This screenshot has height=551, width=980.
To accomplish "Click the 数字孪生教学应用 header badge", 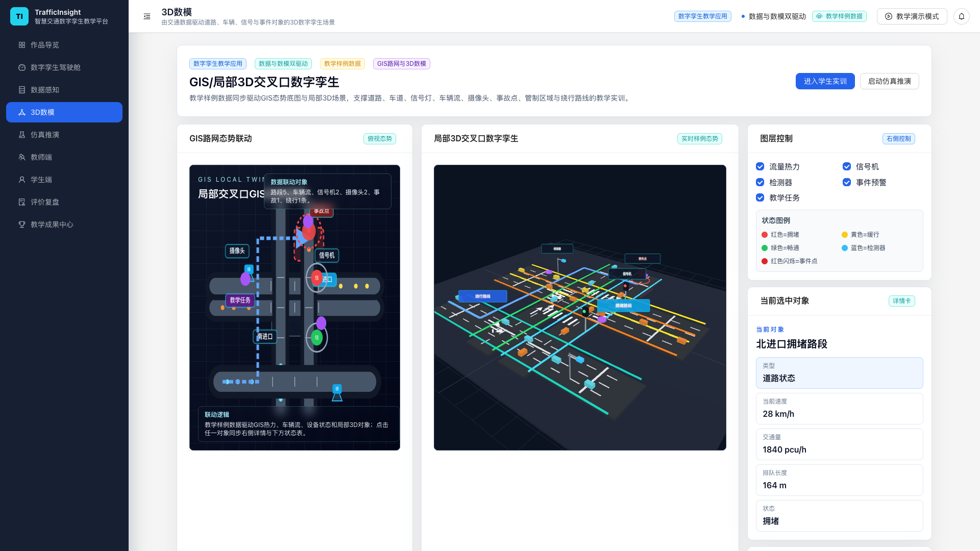I will [x=702, y=16].
